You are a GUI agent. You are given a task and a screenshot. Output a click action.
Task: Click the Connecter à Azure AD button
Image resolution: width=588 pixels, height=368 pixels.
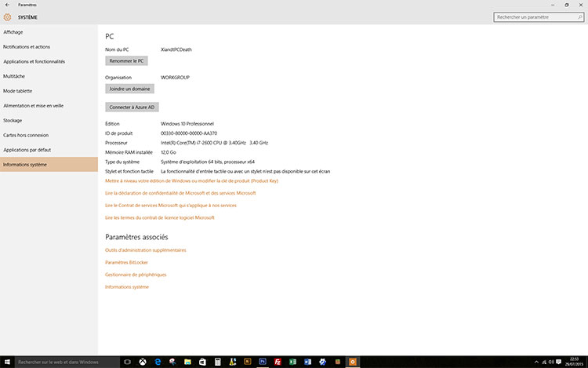pyautogui.click(x=132, y=107)
